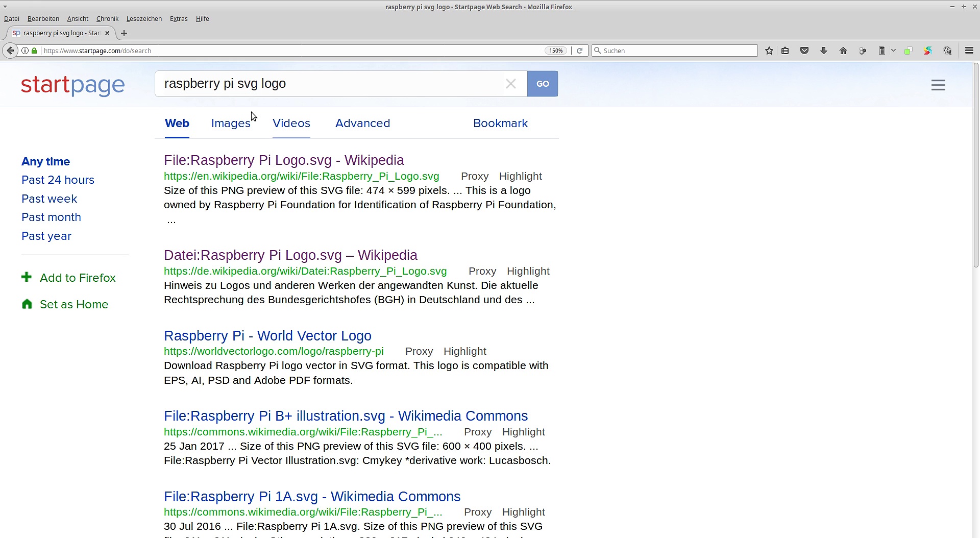The image size is (980, 538).
Task: Open the Lesezeichen menu
Action: pos(144,19)
